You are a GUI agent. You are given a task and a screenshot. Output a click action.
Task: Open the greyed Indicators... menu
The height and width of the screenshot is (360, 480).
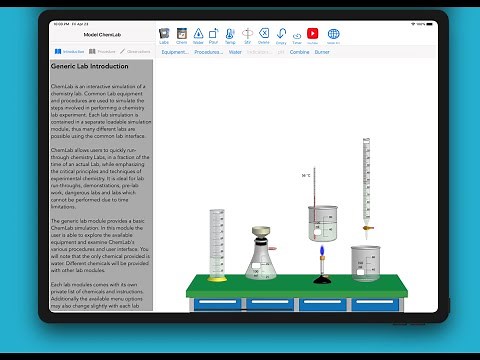(x=259, y=52)
